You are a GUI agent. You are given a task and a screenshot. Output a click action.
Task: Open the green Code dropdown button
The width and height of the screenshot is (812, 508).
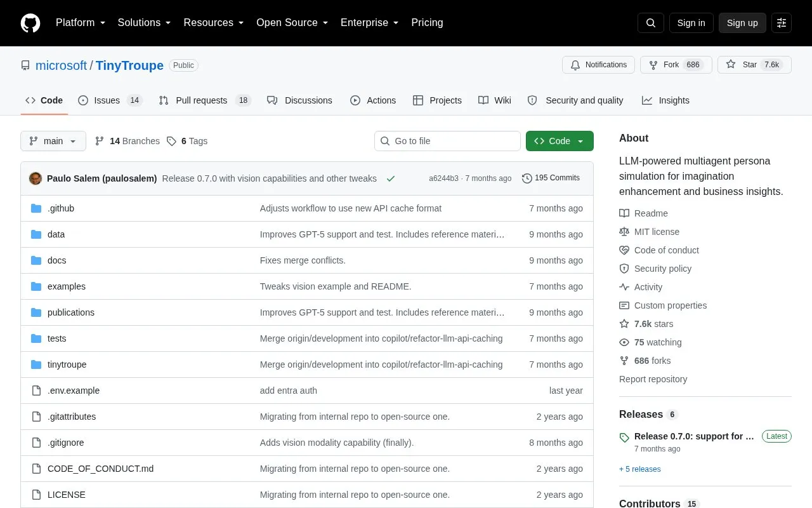coord(560,141)
